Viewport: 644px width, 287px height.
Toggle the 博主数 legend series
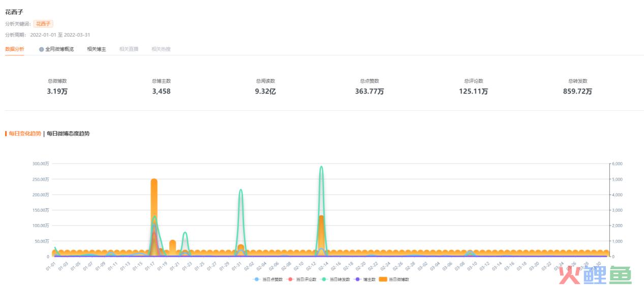(x=365, y=279)
